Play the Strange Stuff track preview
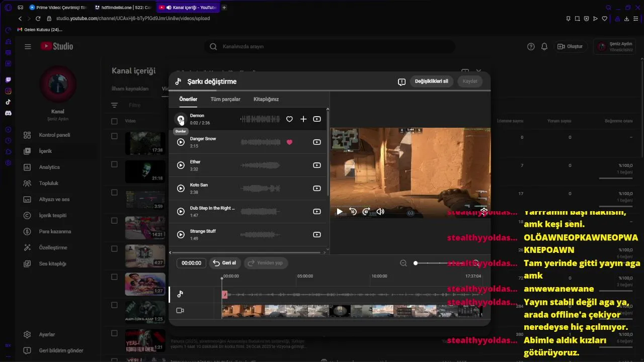The image size is (644, 362). pyautogui.click(x=181, y=235)
